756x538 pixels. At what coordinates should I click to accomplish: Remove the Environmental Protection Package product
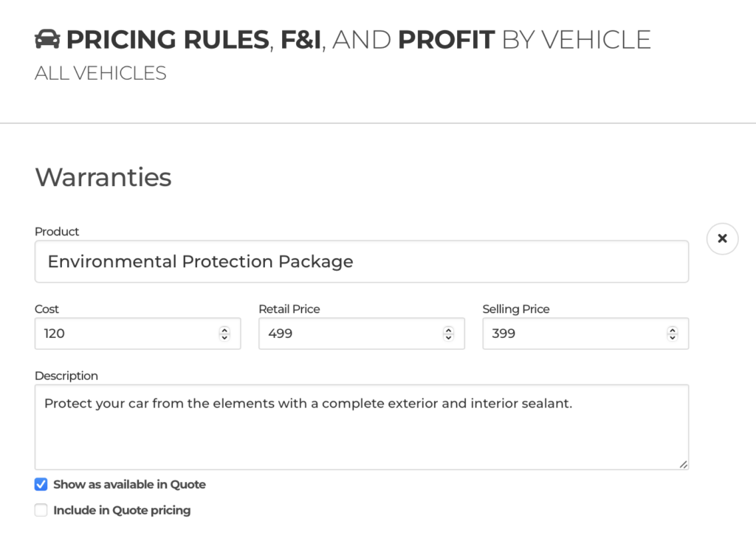(722, 238)
